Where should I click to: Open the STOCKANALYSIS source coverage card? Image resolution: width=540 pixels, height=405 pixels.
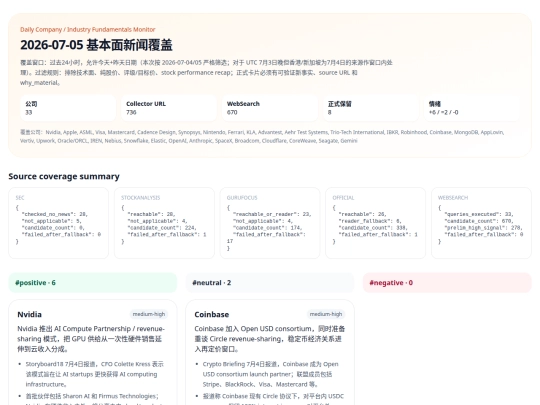(x=164, y=223)
